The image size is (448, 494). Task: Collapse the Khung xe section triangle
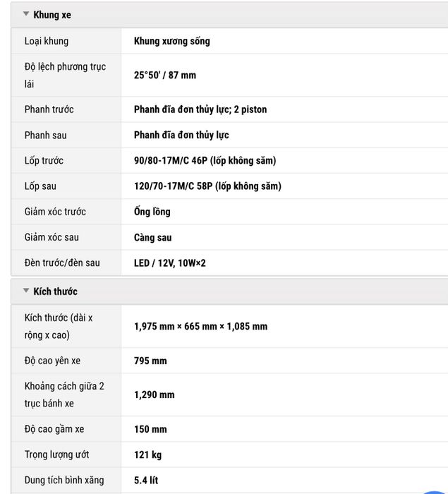click(26, 14)
